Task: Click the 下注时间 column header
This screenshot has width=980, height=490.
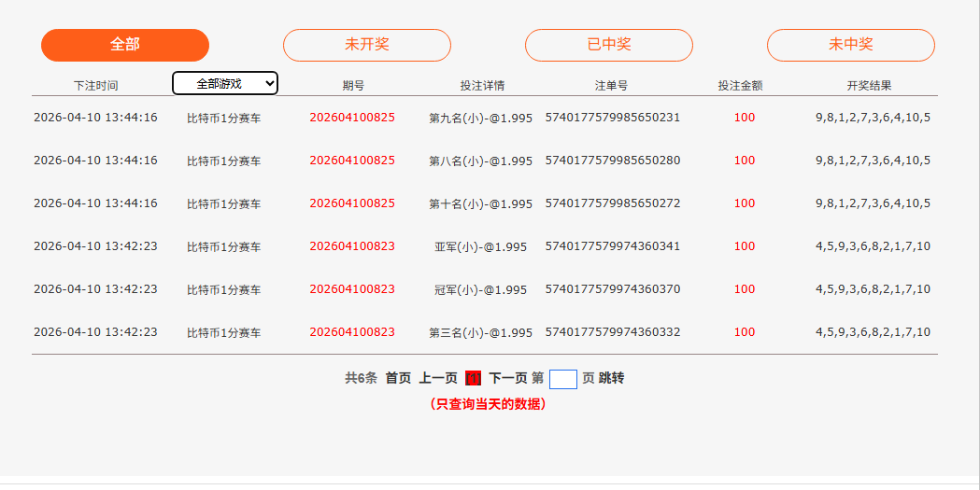Action: click(x=96, y=85)
